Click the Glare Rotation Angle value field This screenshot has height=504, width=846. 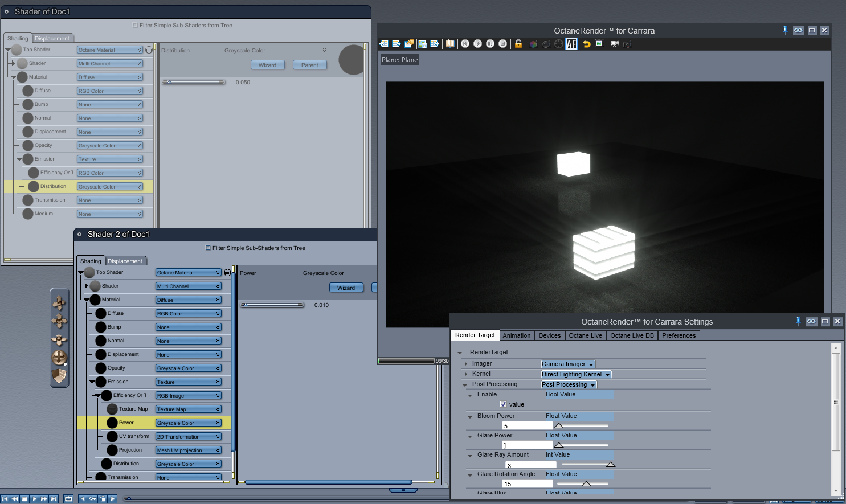(x=527, y=483)
